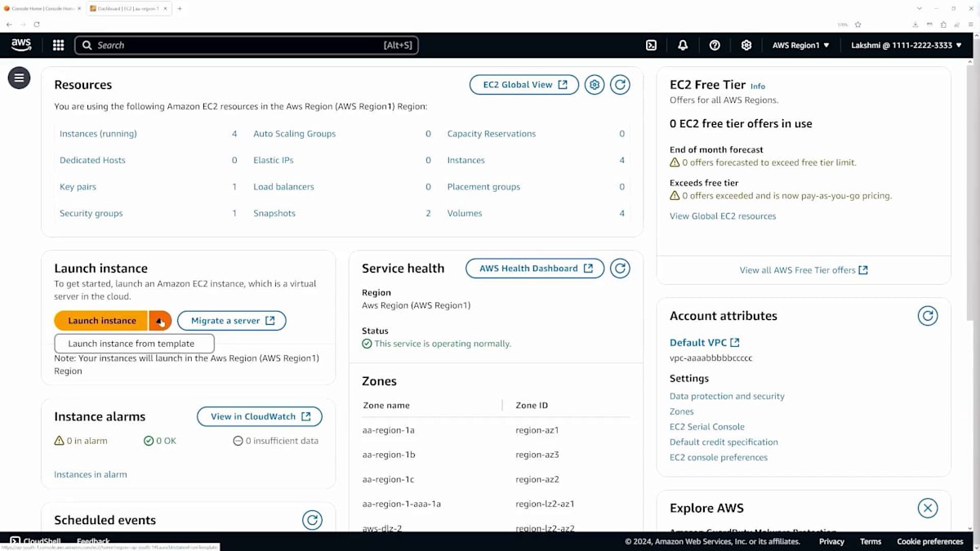Refresh the Scheduled events panel
Viewport: 980px width, 551px height.
312,520
